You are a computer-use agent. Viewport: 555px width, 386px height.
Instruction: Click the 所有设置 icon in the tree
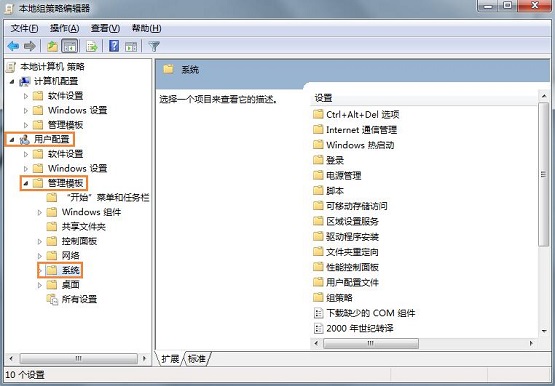coord(52,299)
